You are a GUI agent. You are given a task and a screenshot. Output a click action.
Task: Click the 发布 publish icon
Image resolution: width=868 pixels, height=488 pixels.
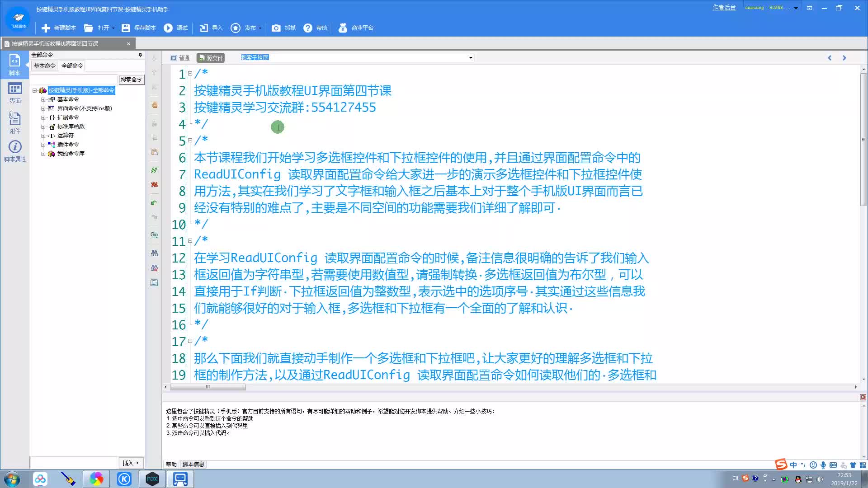(x=236, y=28)
